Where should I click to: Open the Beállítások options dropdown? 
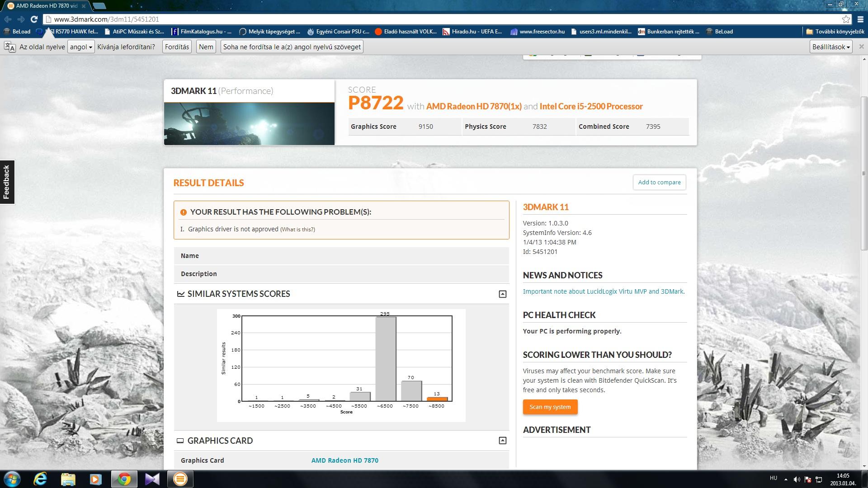pos(831,47)
